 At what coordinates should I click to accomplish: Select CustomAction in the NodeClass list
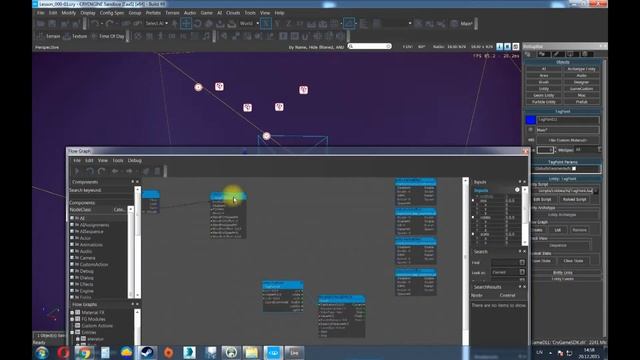94,264
